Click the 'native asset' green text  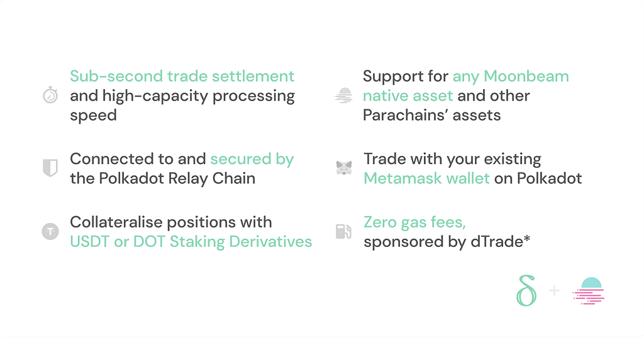[408, 96]
